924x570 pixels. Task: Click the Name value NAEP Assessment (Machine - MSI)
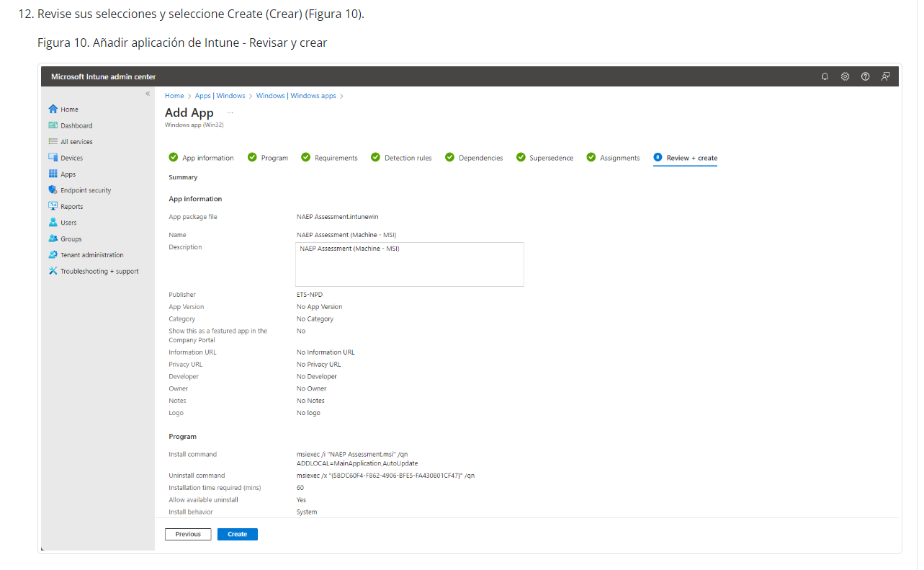click(x=346, y=234)
